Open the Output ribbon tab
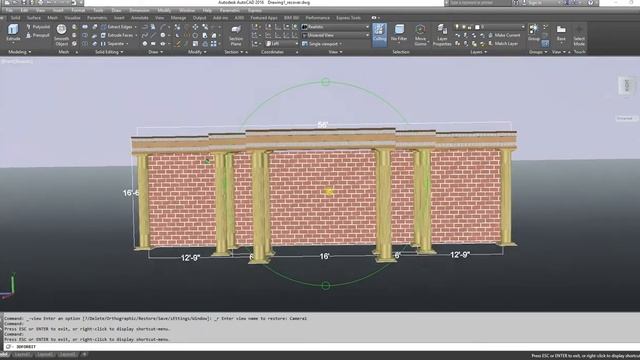This screenshot has height=360, width=640. [x=199, y=18]
